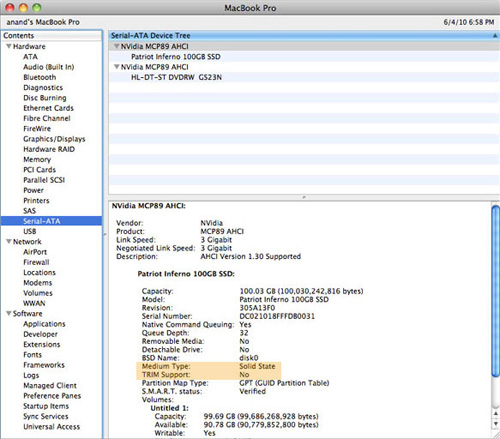Click the scroll up arrow in details pane
This screenshot has width=500, height=439.
click(x=496, y=413)
